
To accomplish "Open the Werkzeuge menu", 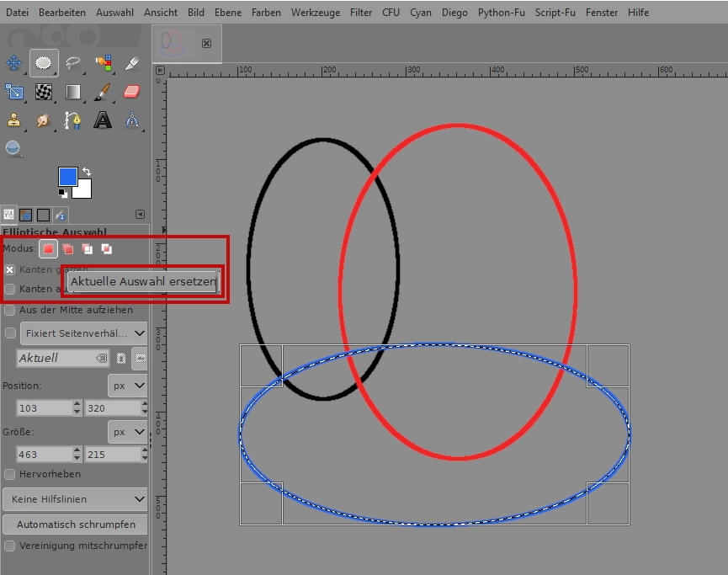I will click(x=316, y=13).
